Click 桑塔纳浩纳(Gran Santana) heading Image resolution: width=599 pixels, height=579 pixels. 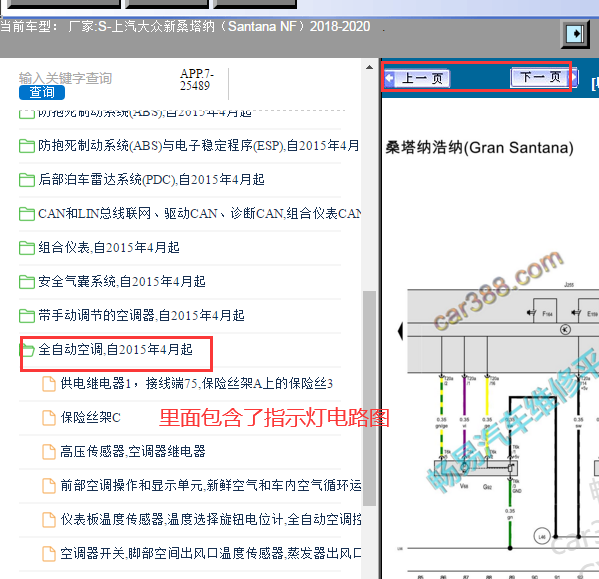coord(479,148)
